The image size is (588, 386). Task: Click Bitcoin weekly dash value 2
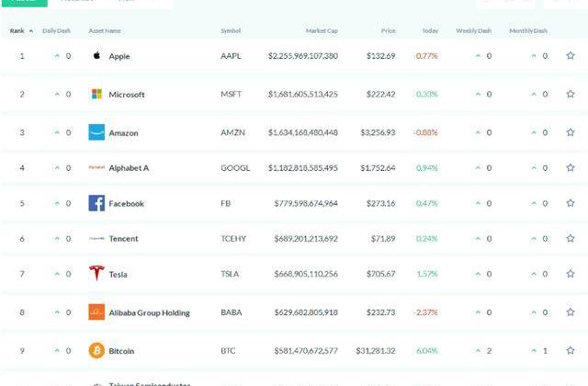tap(489, 350)
